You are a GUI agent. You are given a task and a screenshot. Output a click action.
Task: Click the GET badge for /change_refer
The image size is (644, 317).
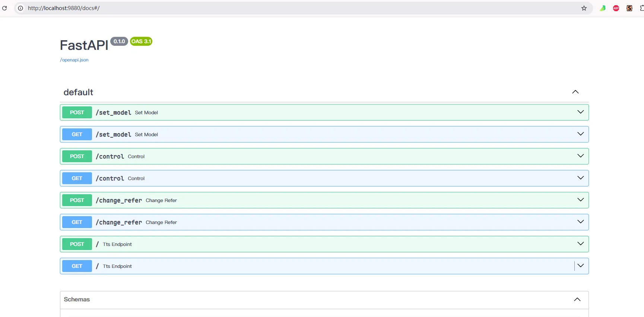pos(77,222)
